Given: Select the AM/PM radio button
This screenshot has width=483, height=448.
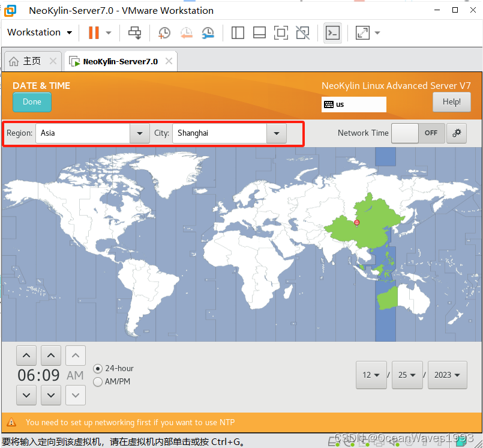Looking at the screenshot, I should (98, 382).
